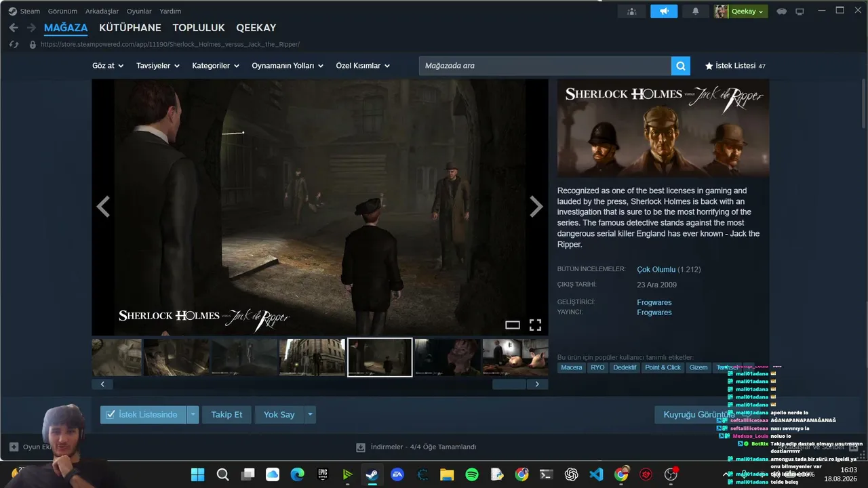Open the friends group icon button

(632, 12)
